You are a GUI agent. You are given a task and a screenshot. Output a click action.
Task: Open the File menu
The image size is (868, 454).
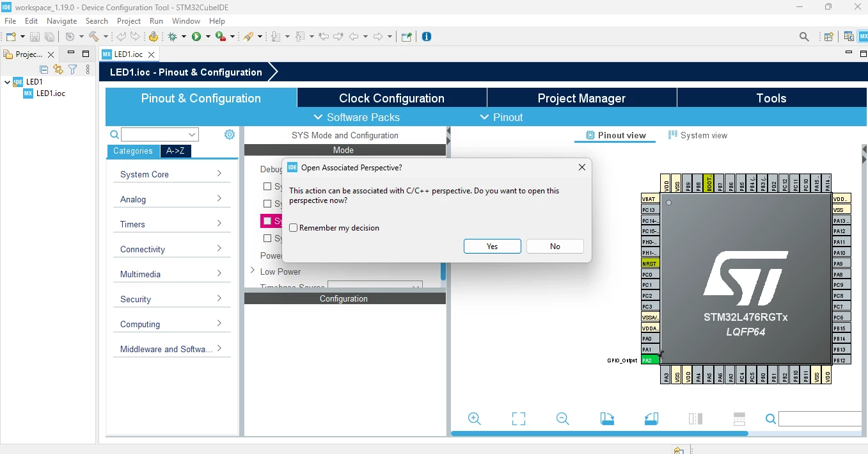tap(10, 21)
